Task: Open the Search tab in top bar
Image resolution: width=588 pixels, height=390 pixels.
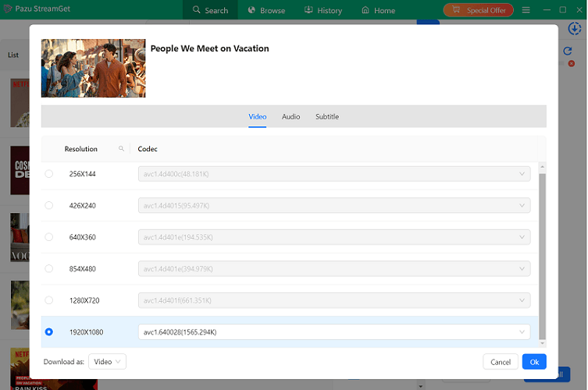Action: pyautogui.click(x=210, y=10)
